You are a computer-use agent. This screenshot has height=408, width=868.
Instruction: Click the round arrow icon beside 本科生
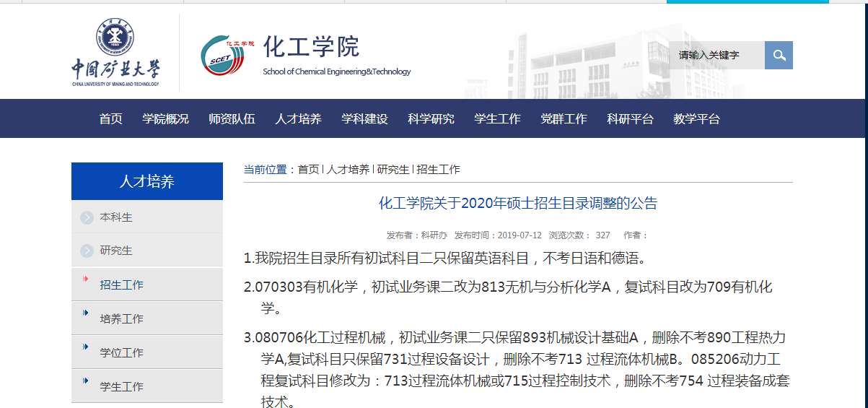(x=87, y=217)
